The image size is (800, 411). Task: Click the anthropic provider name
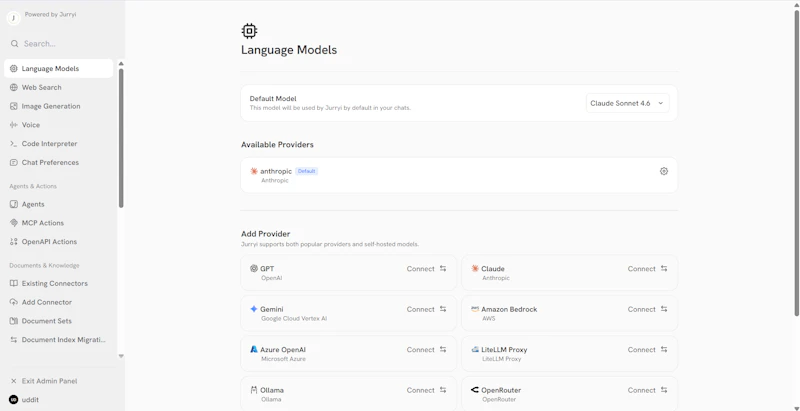tap(276, 171)
